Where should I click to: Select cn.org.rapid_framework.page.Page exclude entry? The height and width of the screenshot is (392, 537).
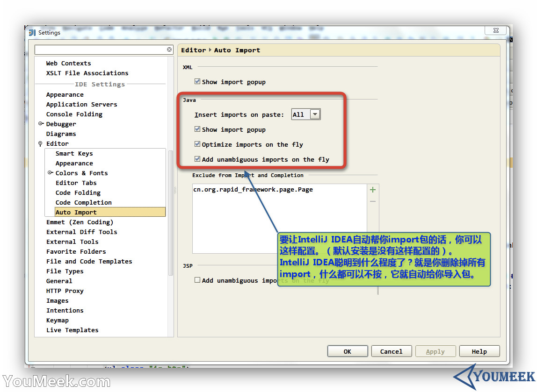(253, 190)
